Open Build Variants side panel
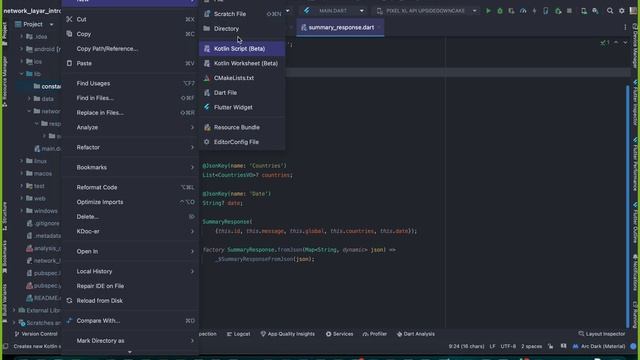The width and height of the screenshot is (640, 360). tap(4, 302)
